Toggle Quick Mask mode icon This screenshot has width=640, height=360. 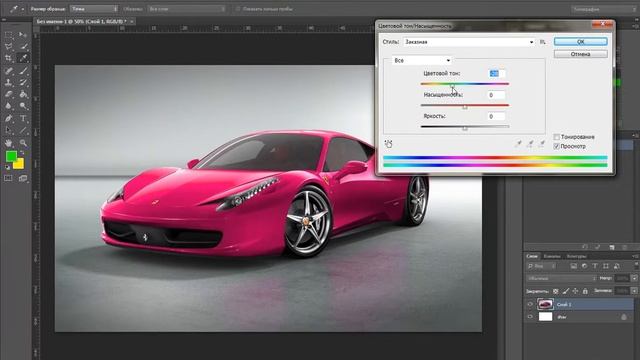[x=8, y=178]
